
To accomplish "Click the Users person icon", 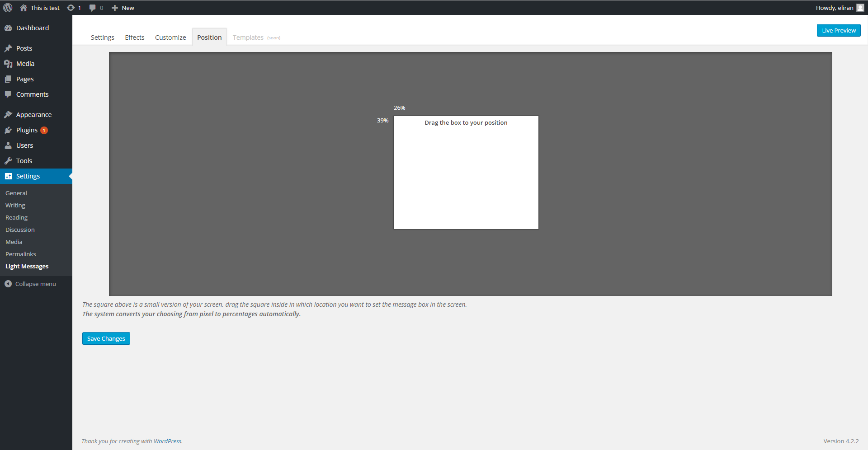I will click(x=8, y=145).
